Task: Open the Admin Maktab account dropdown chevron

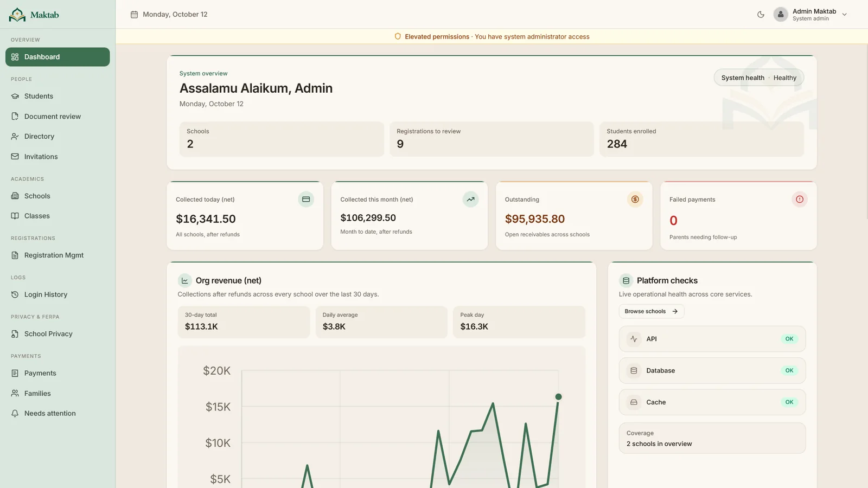Action: point(844,15)
